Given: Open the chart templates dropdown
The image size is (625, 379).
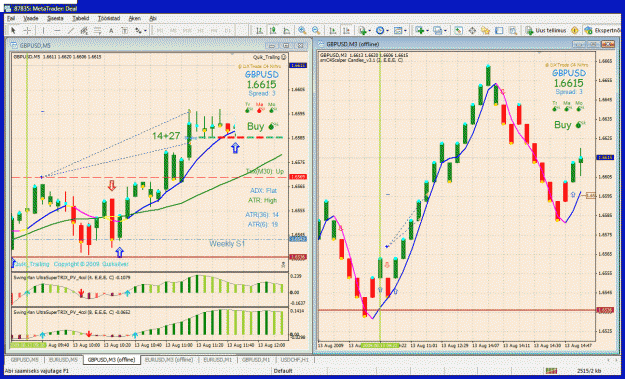Looking at the screenshot, I should click(400, 30).
